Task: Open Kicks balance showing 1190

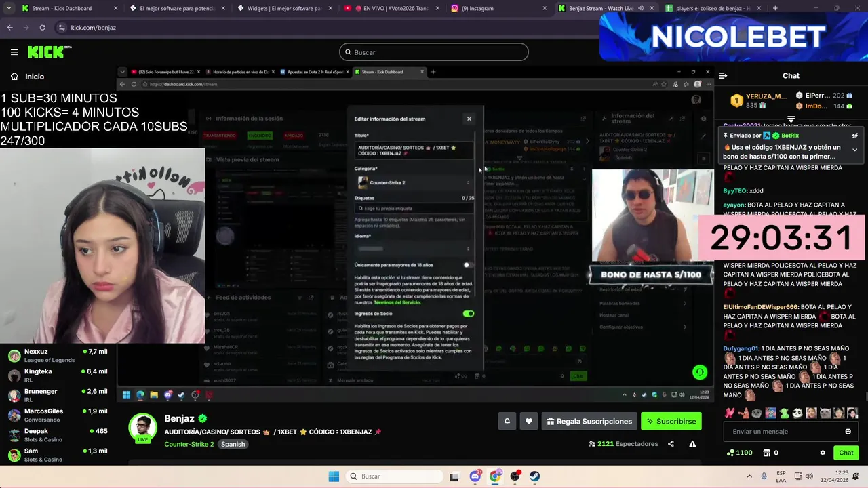Action: (x=739, y=453)
